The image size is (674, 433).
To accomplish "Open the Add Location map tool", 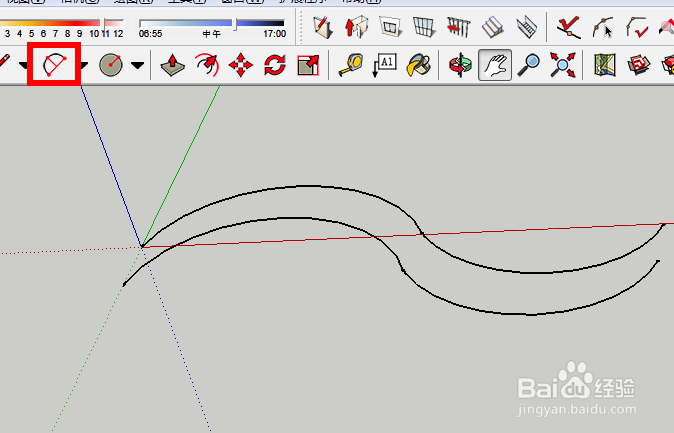I will [605, 65].
